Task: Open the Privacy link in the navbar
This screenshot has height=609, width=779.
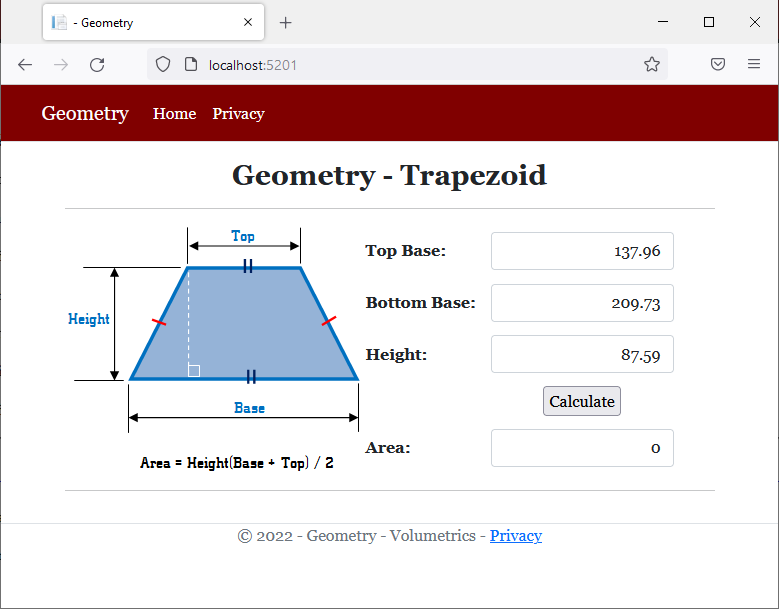Action: point(238,114)
